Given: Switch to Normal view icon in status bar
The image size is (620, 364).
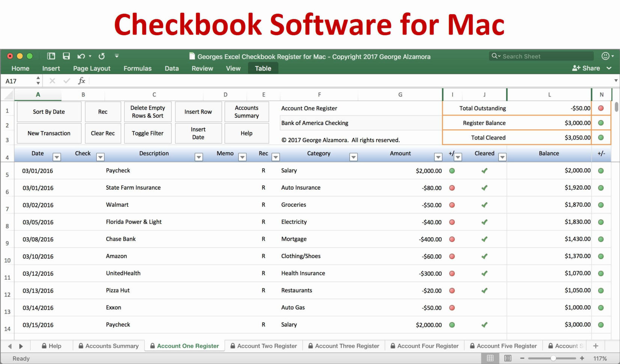Looking at the screenshot, I should (x=490, y=358).
